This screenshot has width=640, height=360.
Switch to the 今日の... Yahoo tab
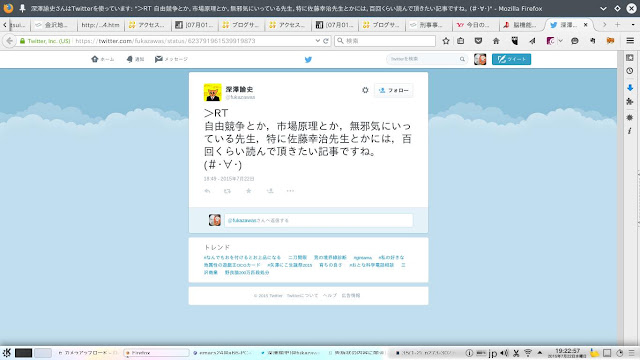476,25
